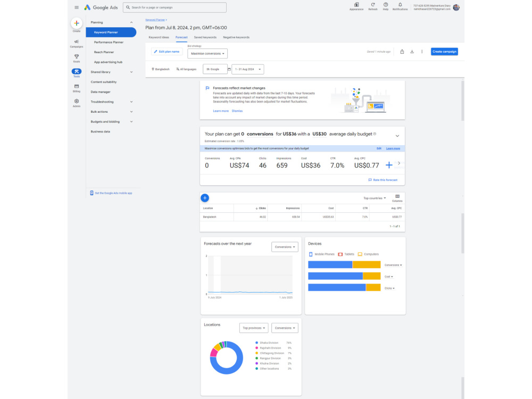Click the location pin Bangladesh filter

(161, 69)
